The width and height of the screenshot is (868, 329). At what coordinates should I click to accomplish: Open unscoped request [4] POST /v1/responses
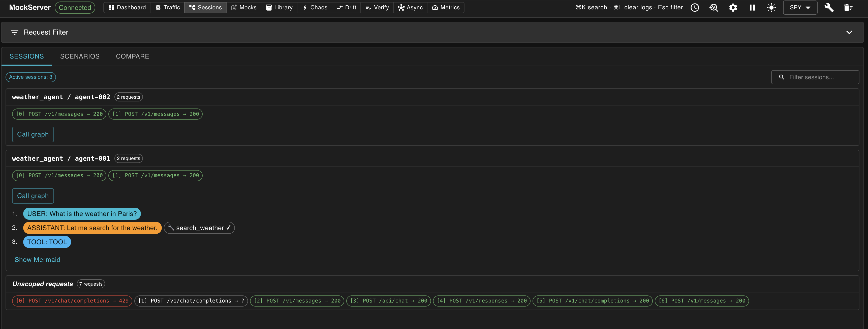point(482,301)
